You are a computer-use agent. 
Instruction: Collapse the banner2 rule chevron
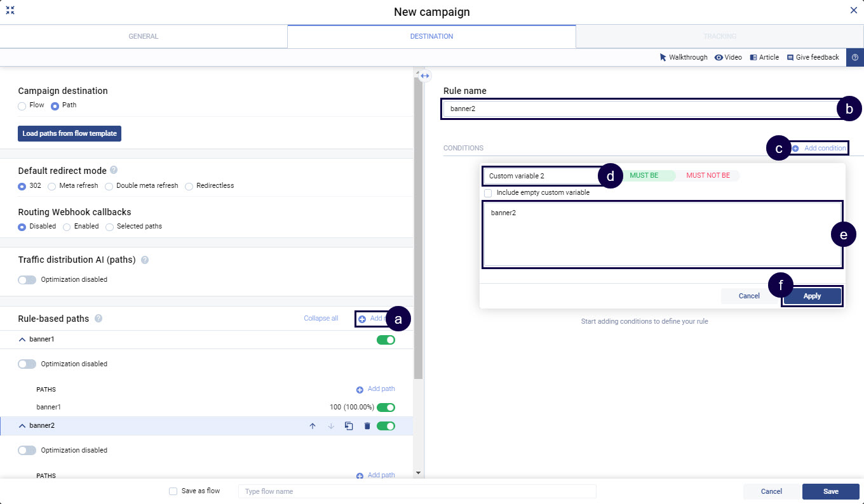click(x=23, y=426)
